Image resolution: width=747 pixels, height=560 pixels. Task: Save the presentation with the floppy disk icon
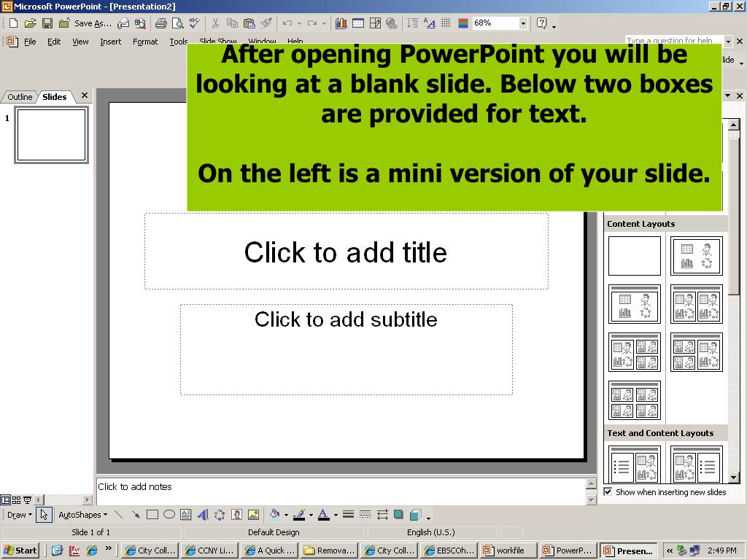[x=47, y=23]
